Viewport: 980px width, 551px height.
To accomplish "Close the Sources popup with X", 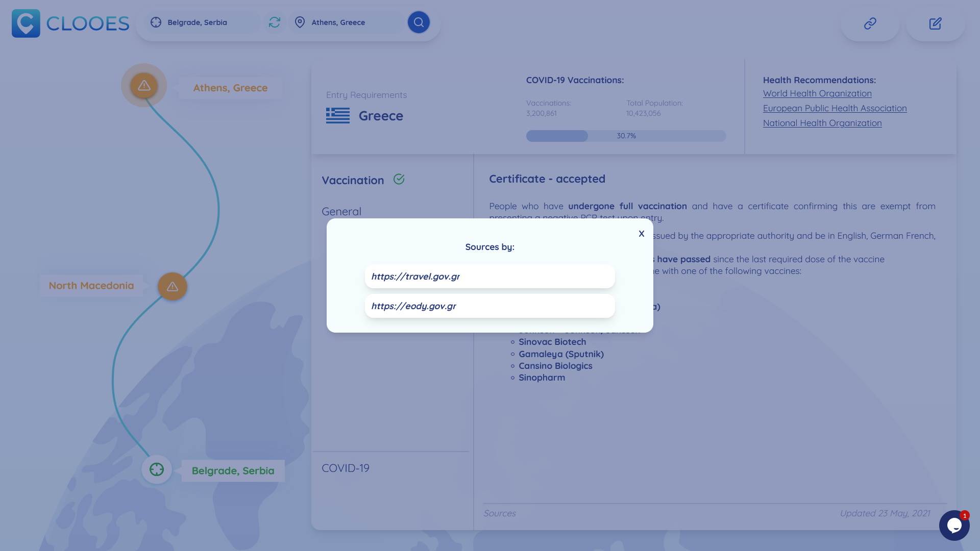I will point(642,234).
